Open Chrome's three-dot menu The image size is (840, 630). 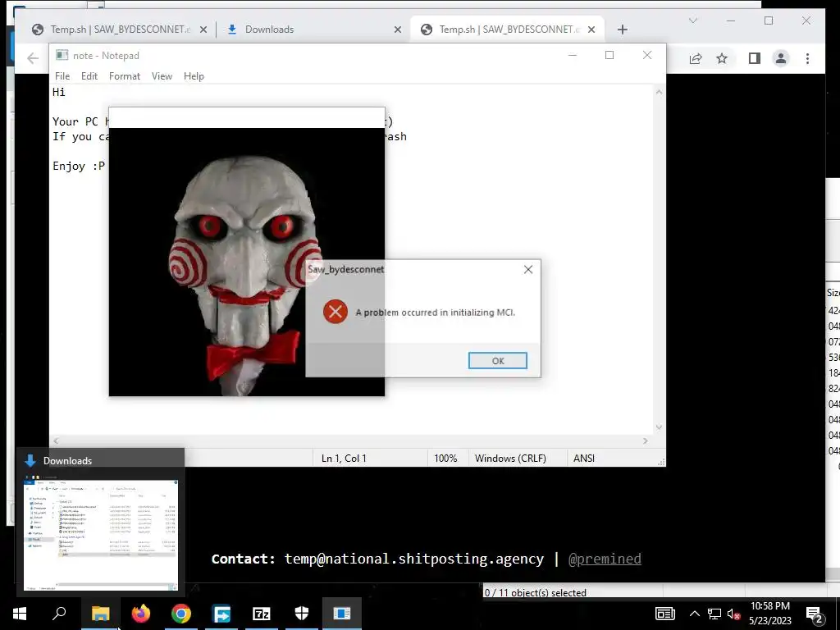807,58
